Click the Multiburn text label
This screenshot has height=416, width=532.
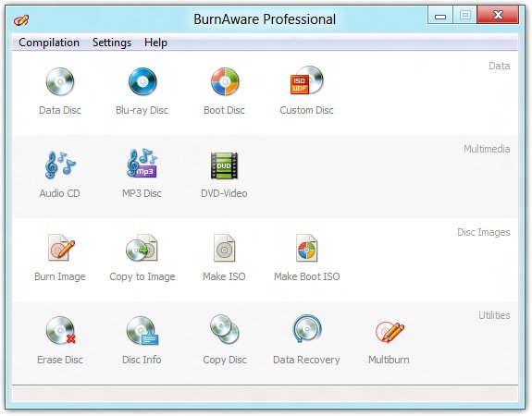(389, 360)
